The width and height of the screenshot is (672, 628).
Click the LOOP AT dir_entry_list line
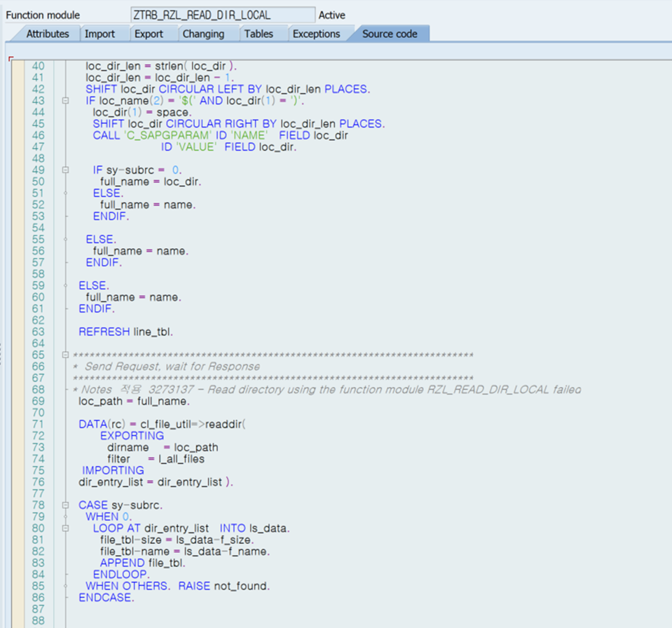point(191,528)
